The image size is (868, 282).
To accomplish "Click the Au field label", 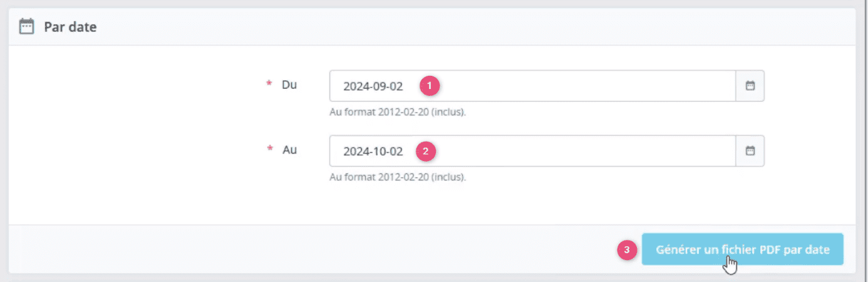I will point(289,150).
